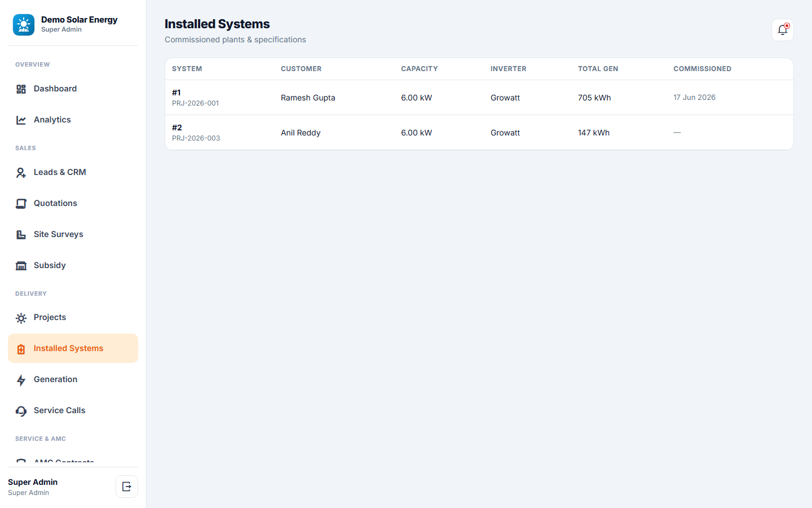
Task: Go to Analytics page
Action: (73, 120)
